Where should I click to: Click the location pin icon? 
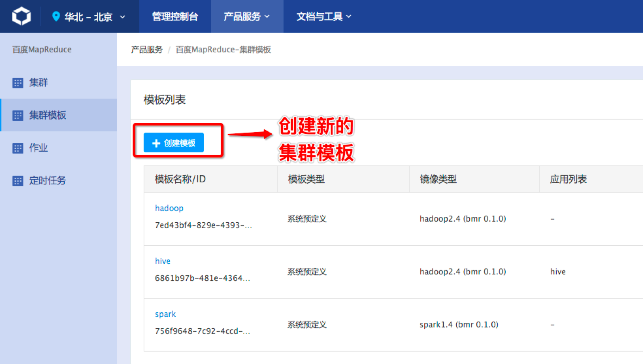tap(56, 16)
